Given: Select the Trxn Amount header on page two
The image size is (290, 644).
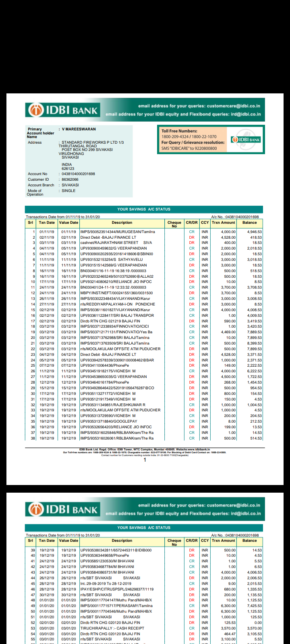Looking at the screenshot, I should pyautogui.click(x=224, y=541).
